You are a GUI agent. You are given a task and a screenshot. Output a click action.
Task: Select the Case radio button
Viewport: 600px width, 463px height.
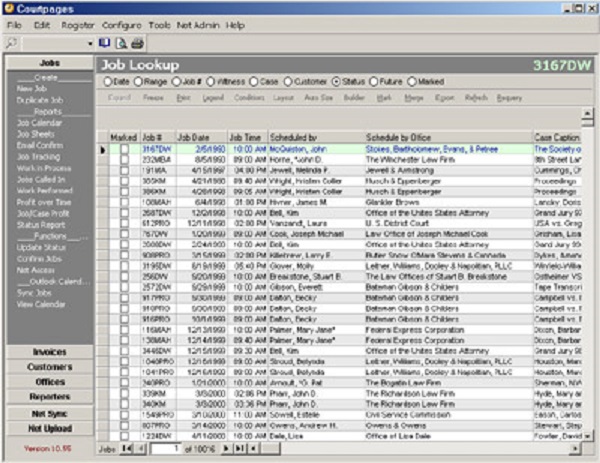254,82
